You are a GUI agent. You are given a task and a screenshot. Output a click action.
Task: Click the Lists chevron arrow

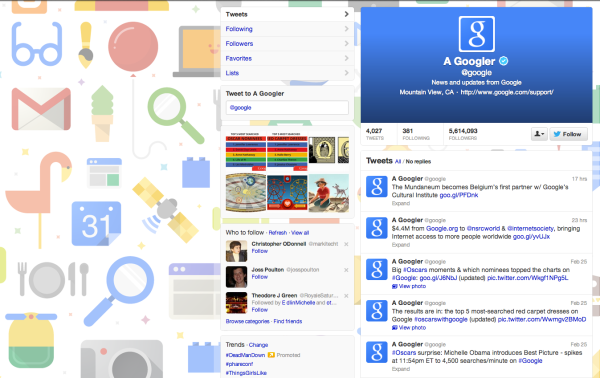[346, 73]
